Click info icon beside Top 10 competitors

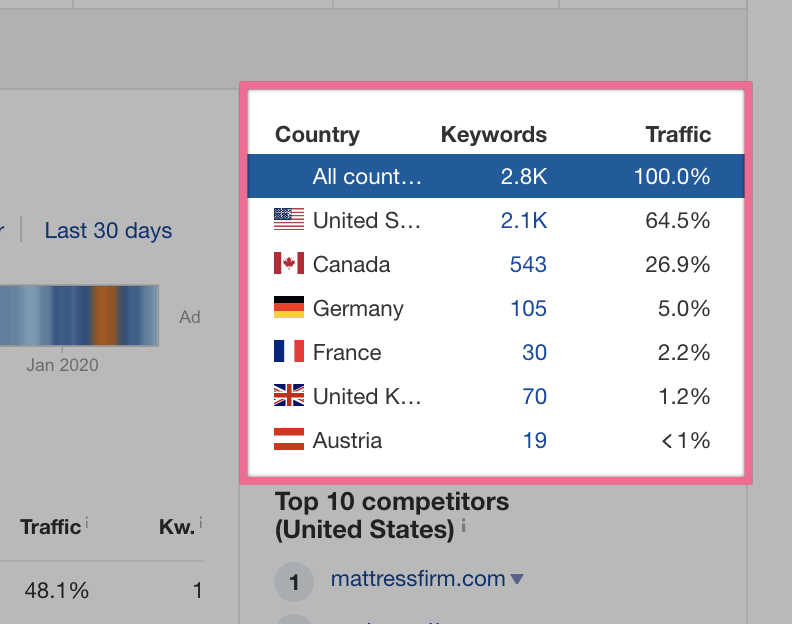tap(464, 528)
